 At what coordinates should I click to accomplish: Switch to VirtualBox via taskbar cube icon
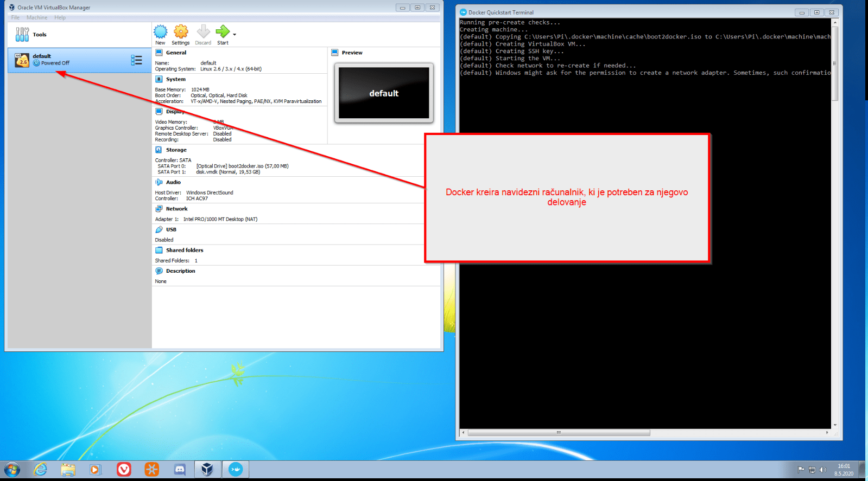pos(207,470)
